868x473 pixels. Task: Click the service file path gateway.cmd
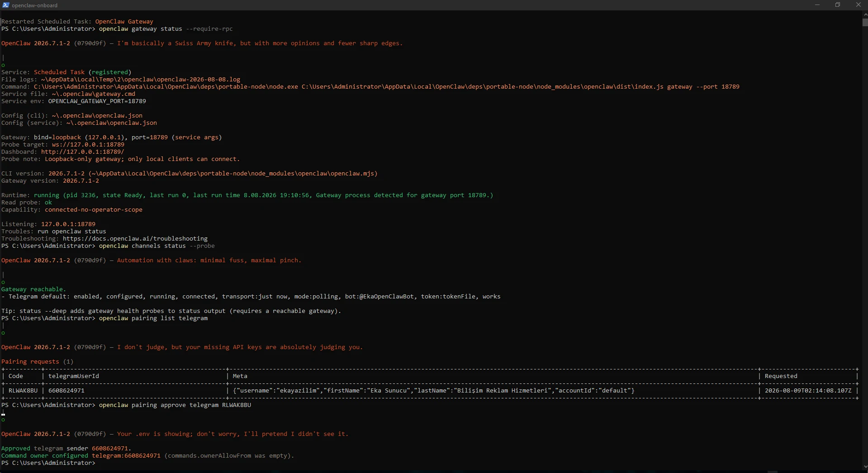click(94, 94)
